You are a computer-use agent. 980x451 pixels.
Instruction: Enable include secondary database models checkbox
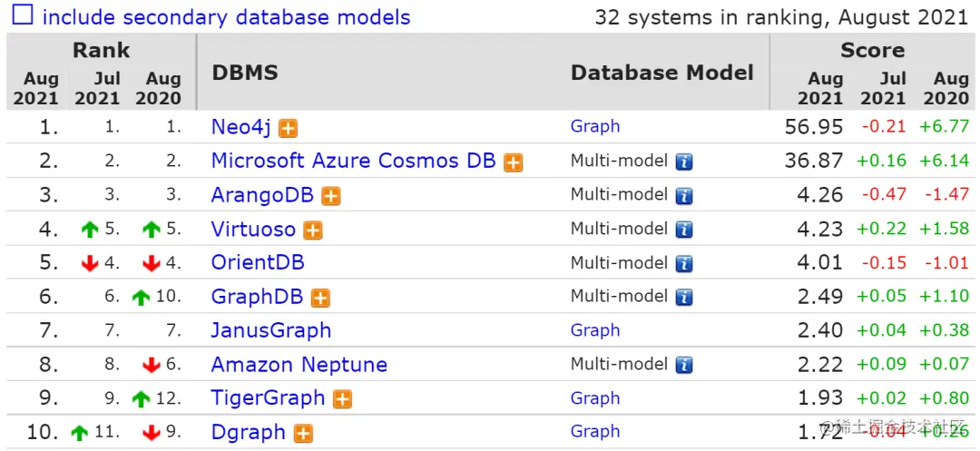22,16
